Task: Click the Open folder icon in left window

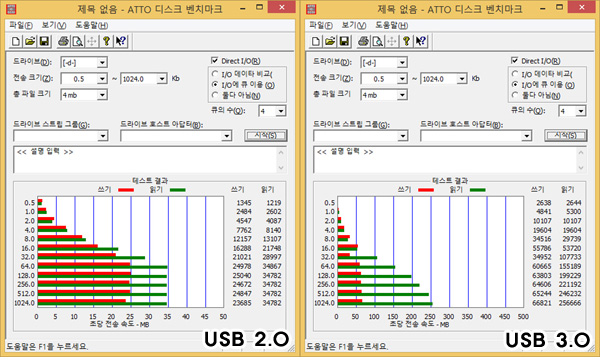Action: click(30, 41)
